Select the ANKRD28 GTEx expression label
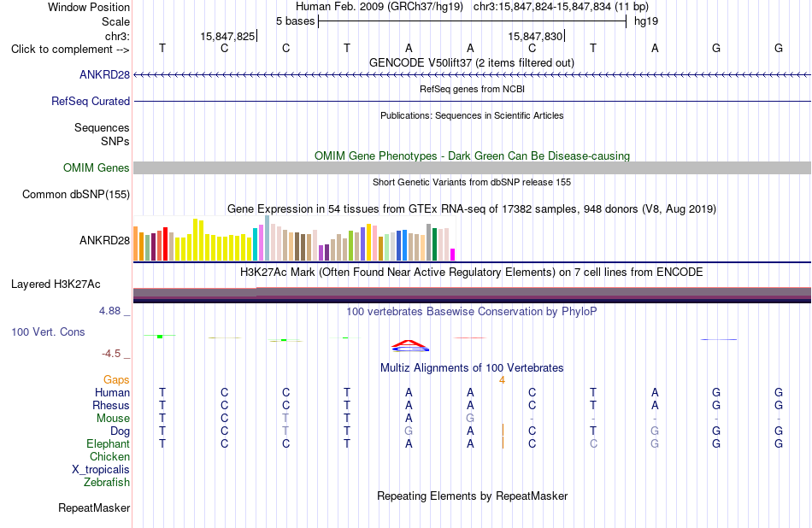 (x=104, y=240)
